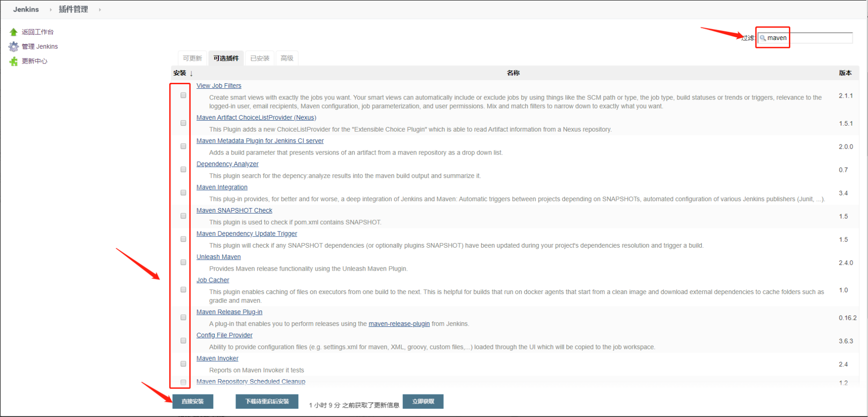Click the 立即获取 button
Viewport: 868px width, 417px height.
pos(423,401)
